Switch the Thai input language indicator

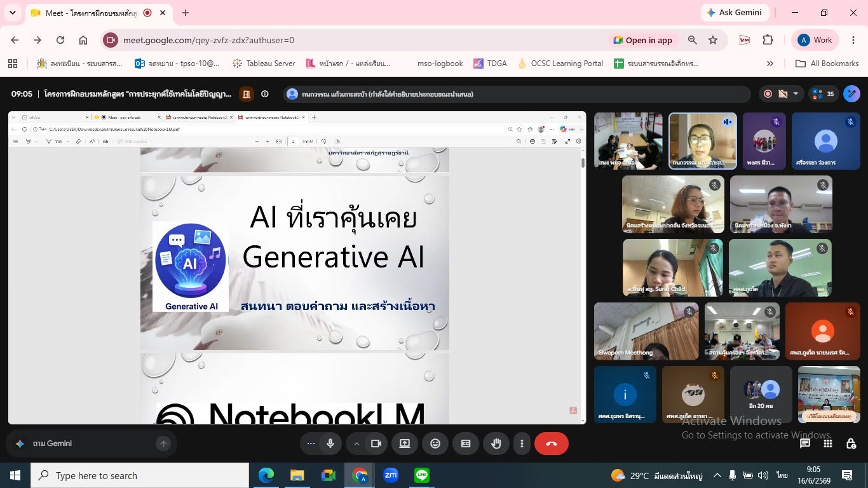782,475
